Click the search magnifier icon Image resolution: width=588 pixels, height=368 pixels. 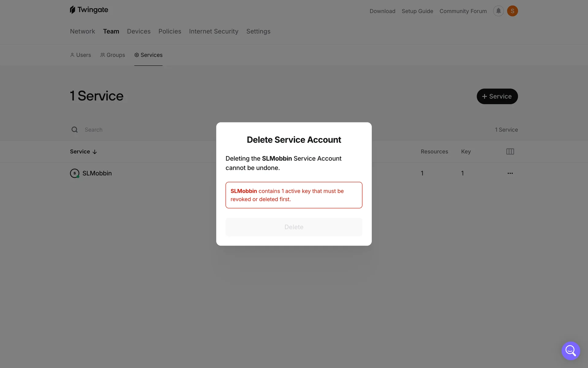(74, 130)
